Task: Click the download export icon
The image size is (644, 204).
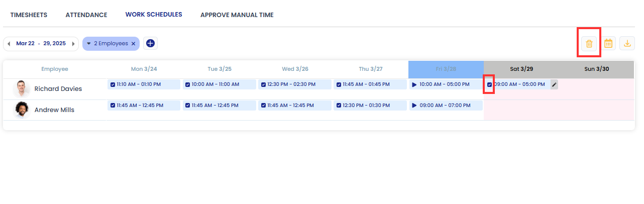Action: pos(627,44)
